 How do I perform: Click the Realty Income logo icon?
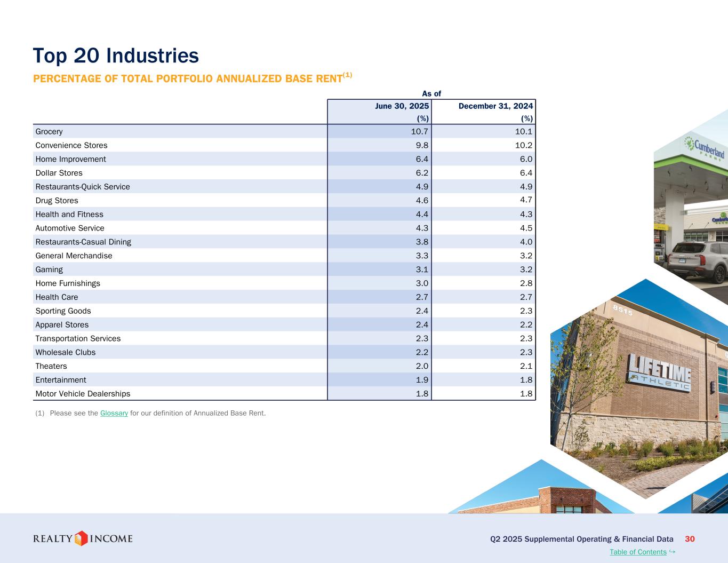[81, 538]
